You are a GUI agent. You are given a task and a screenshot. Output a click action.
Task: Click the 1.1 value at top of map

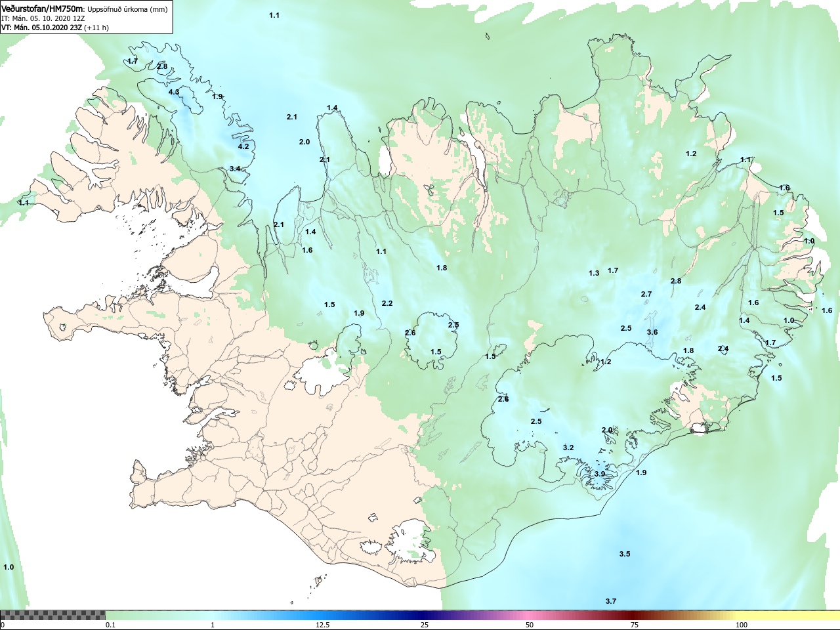click(274, 15)
